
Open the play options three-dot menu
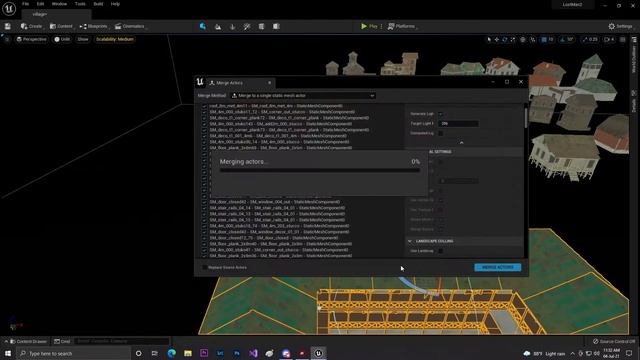[x=382, y=26]
